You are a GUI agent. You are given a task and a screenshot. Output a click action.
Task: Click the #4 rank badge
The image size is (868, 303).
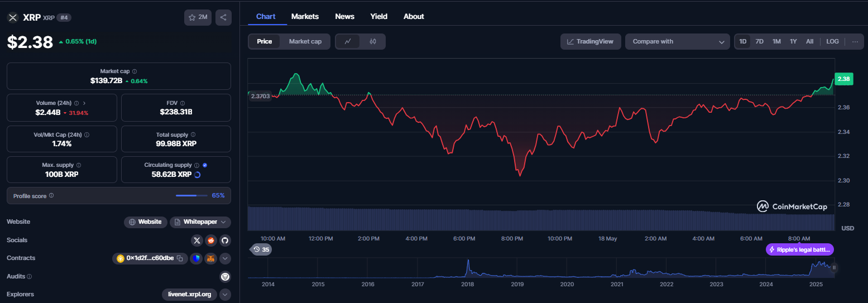point(64,17)
